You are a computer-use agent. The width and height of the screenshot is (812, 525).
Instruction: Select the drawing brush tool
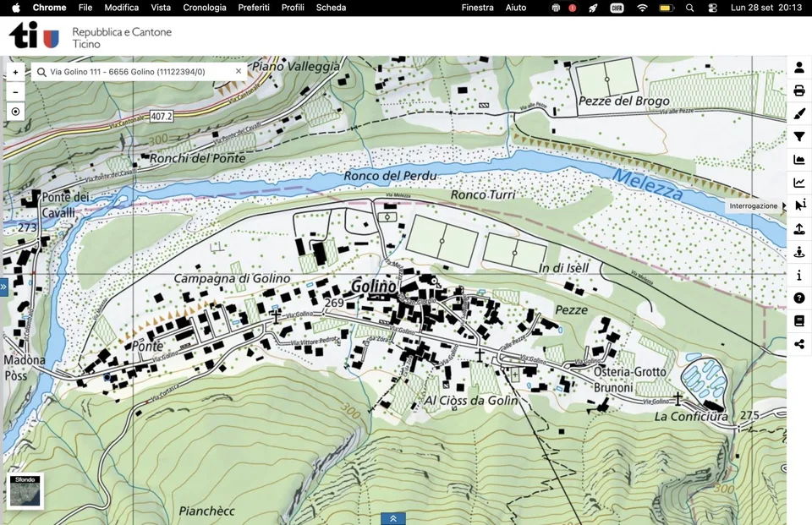(x=799, y=113)
